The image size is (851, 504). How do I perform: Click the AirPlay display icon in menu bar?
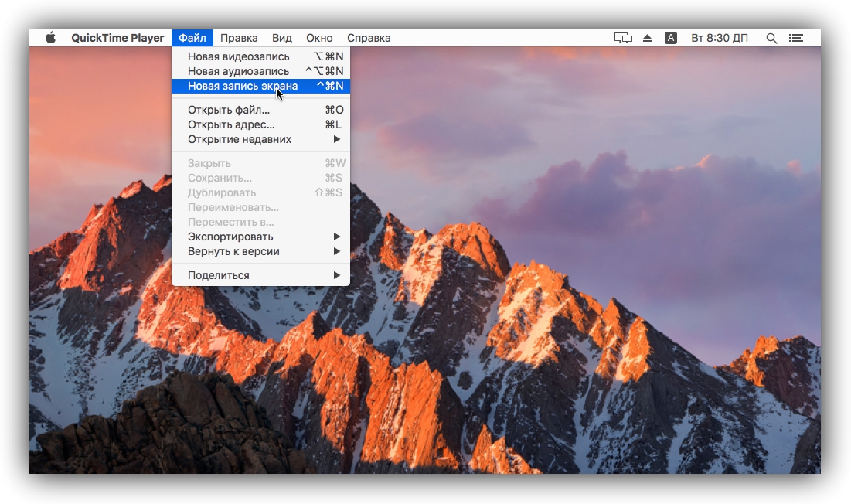(x=623, y=38)
